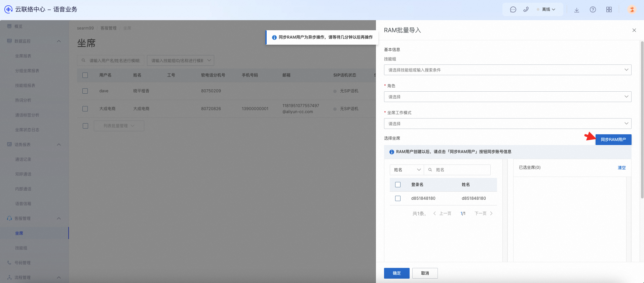Viewport: 644px width, 283px height.
Task: Open the skill group filter dropdown on agents page
Action: click(180, 60)
